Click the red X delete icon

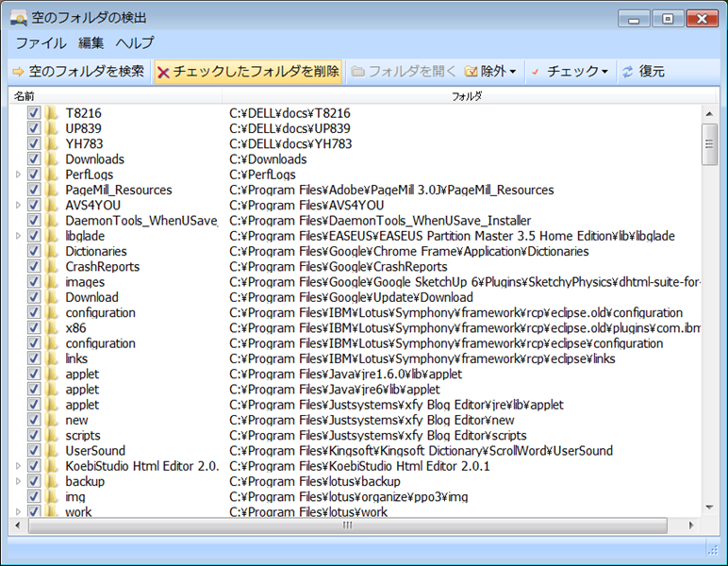[x=163, y=73]
